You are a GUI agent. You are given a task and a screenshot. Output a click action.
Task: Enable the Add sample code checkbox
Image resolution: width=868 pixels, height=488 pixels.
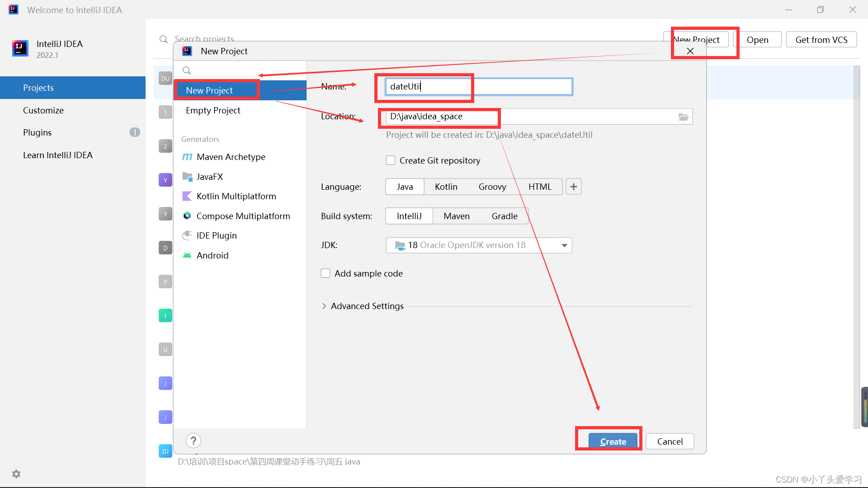pyautogui.click(x=325, y=273)
